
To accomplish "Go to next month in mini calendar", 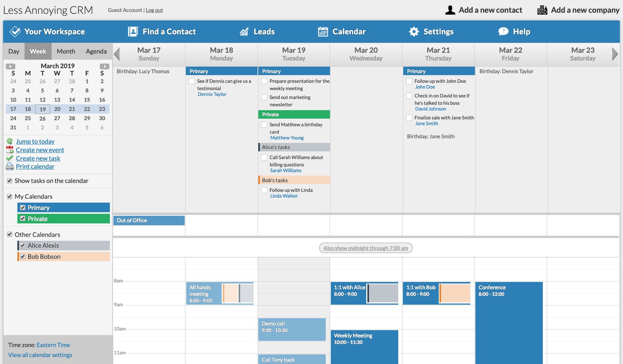I will [104, 66].
